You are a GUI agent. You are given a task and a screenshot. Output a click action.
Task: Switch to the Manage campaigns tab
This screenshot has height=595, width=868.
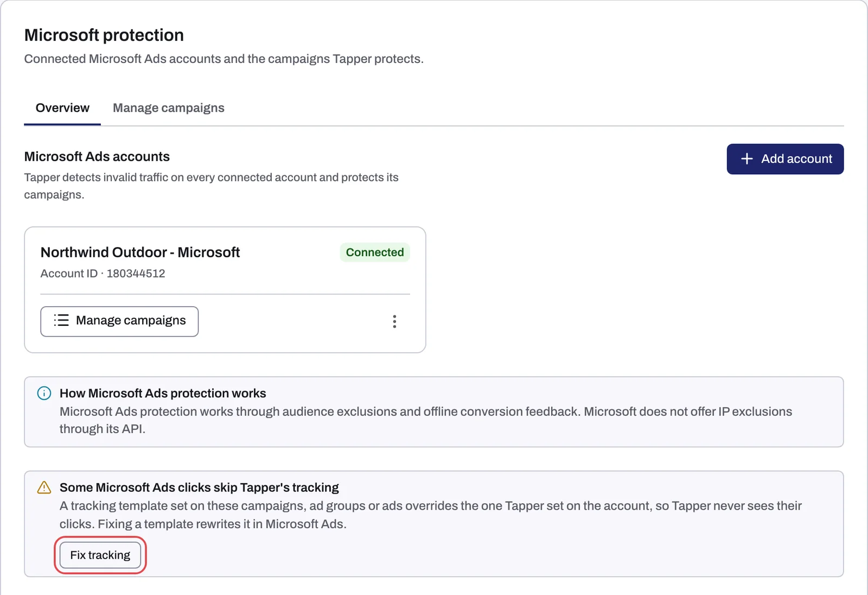tap(168, 108)
